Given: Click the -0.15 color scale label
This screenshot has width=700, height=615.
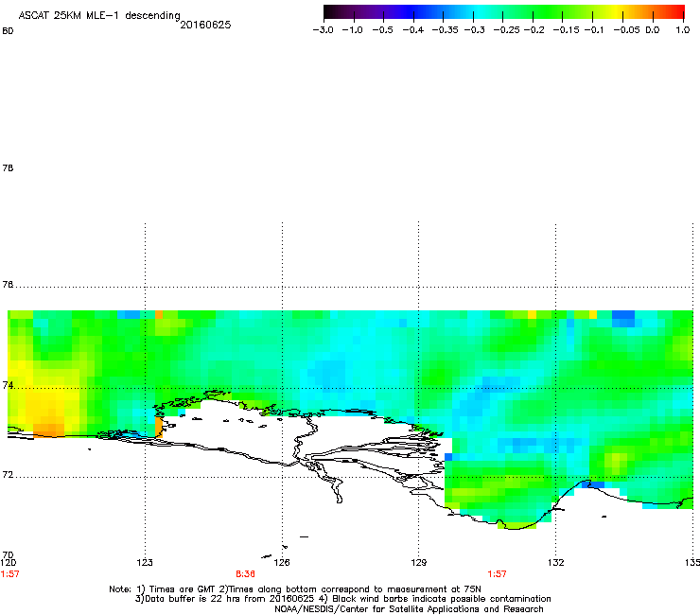Looking at the screenshot, I should coord(566,30).
